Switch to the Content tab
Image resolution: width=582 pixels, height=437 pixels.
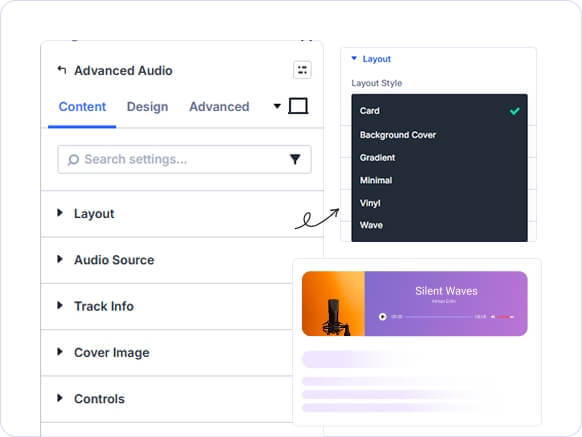point(82,107)
